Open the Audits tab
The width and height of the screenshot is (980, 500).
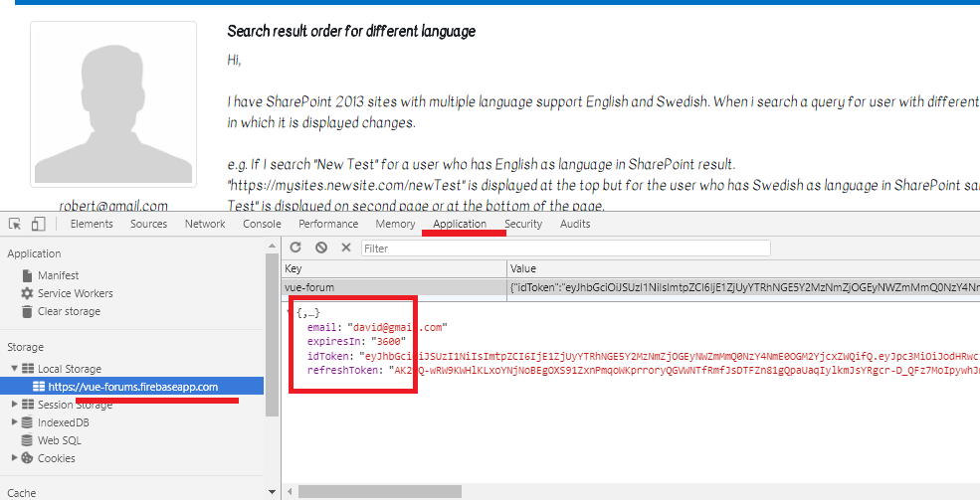coord(575,224)
